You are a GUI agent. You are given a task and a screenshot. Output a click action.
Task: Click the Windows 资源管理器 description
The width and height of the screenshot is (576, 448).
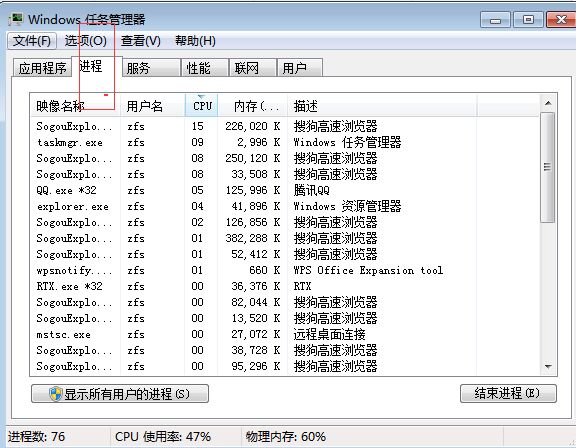click(x=347, y=206)
